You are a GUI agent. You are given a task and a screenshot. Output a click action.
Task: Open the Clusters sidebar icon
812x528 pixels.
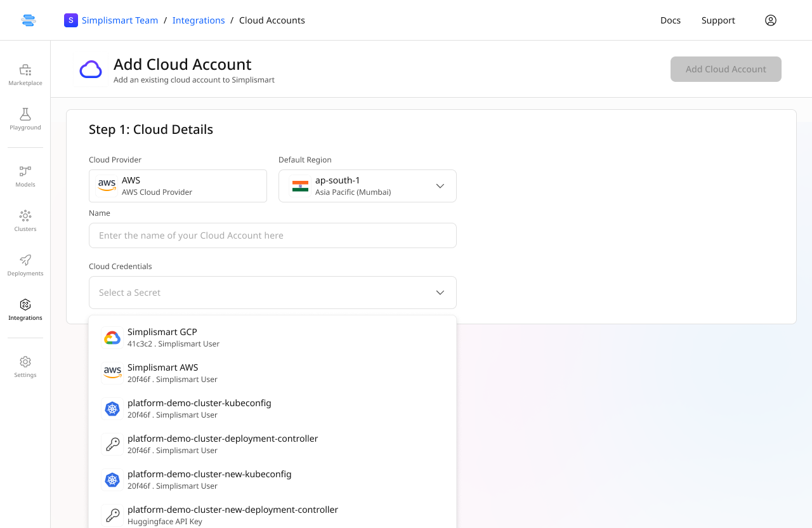click(25, 216)
